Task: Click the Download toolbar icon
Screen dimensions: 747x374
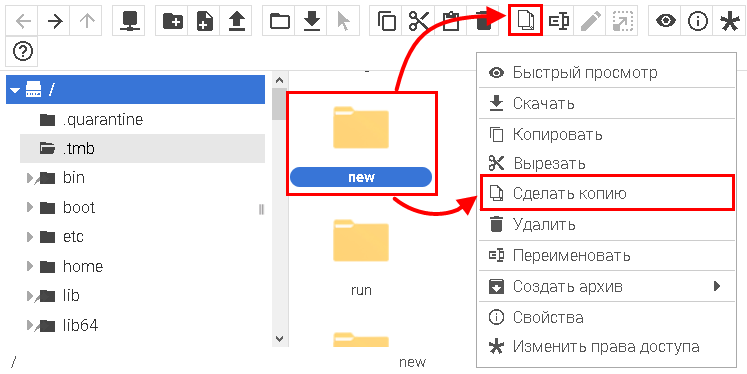Action: click(x=311, y=21)
